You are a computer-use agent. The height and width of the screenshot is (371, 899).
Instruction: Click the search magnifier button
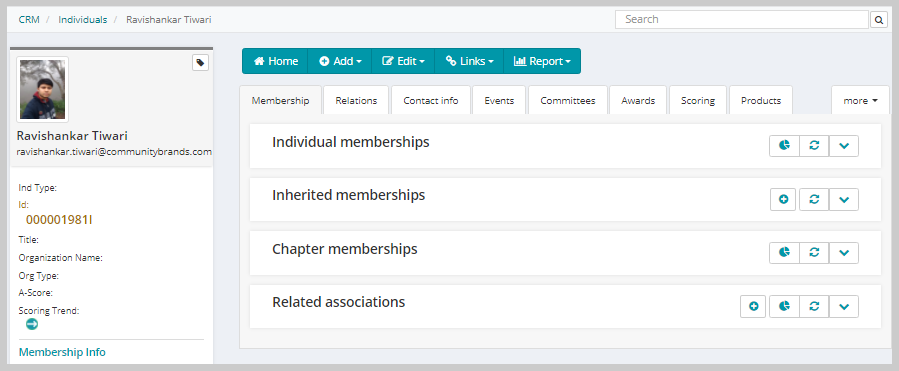coord(878,20)
